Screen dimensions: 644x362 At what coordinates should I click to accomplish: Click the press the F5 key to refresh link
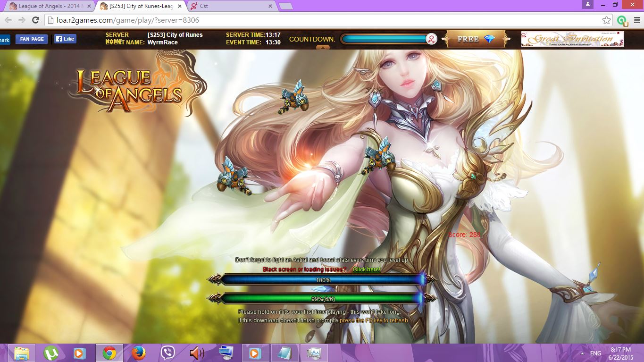coord(374,320)
